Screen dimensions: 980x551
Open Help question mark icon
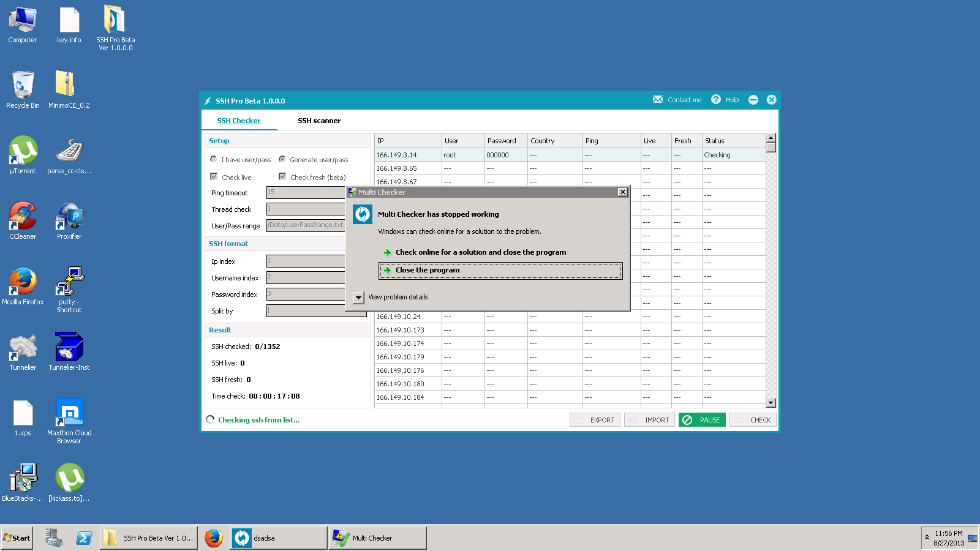[715, 100]
